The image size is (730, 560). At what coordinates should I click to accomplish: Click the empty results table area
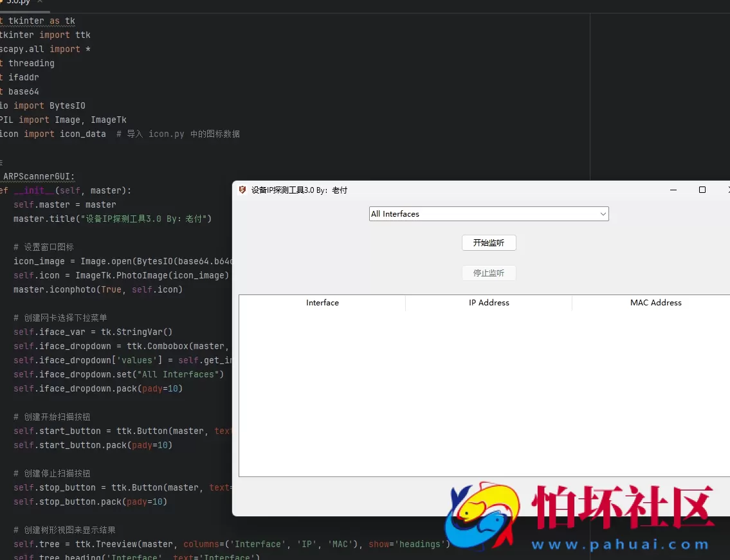[x=482, y=392]
